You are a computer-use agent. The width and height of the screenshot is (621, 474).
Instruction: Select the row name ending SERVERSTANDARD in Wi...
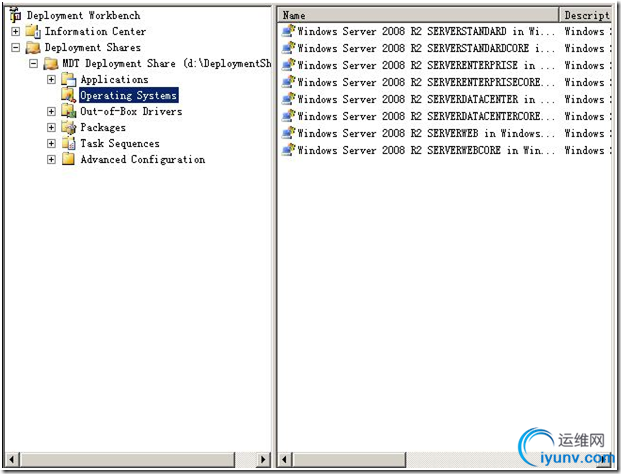[426, 31]
